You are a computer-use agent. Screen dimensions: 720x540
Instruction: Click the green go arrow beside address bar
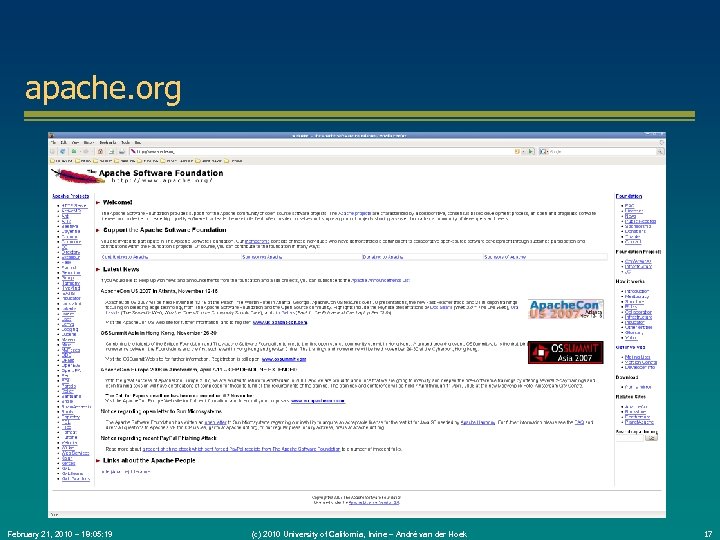tap(531, 151)
